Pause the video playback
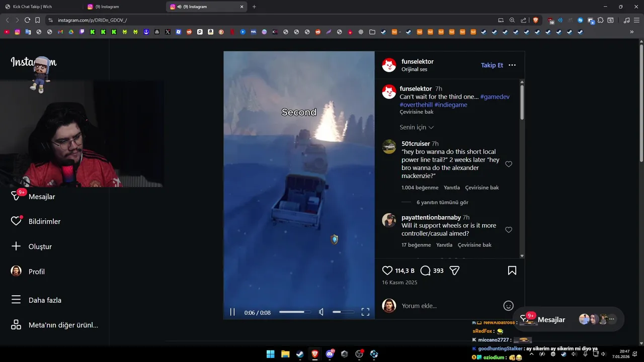The width and height of the screenshot is (644, 362). coord(232,312)
